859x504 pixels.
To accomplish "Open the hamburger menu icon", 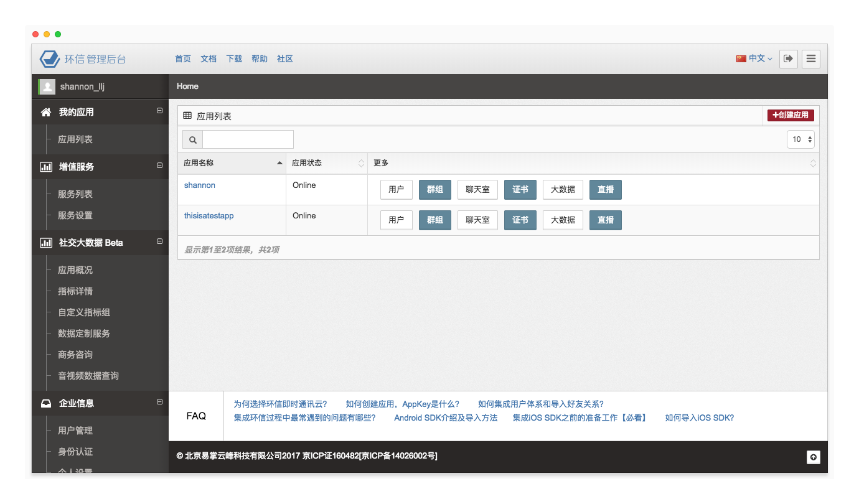I will (811, 58).
